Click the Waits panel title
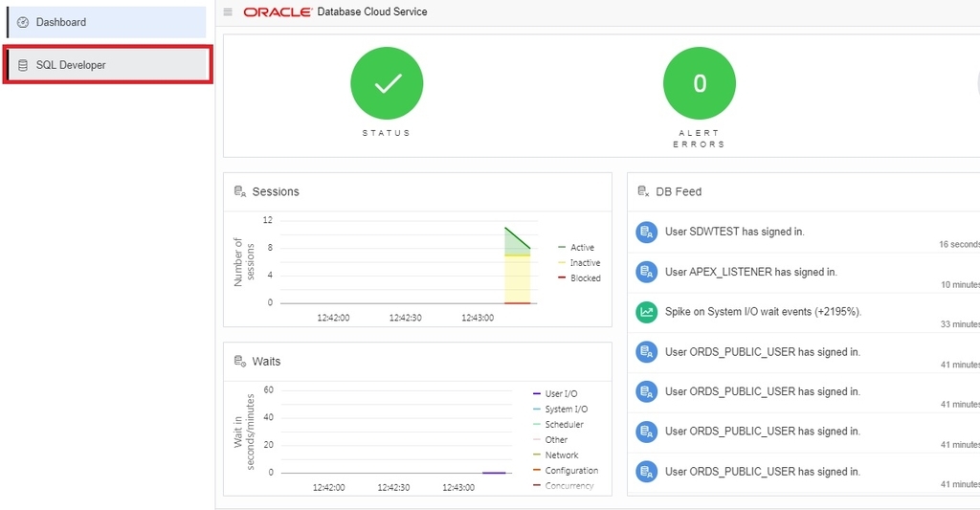The width and height of the screenshot is (980, 510). click(266, 362)
